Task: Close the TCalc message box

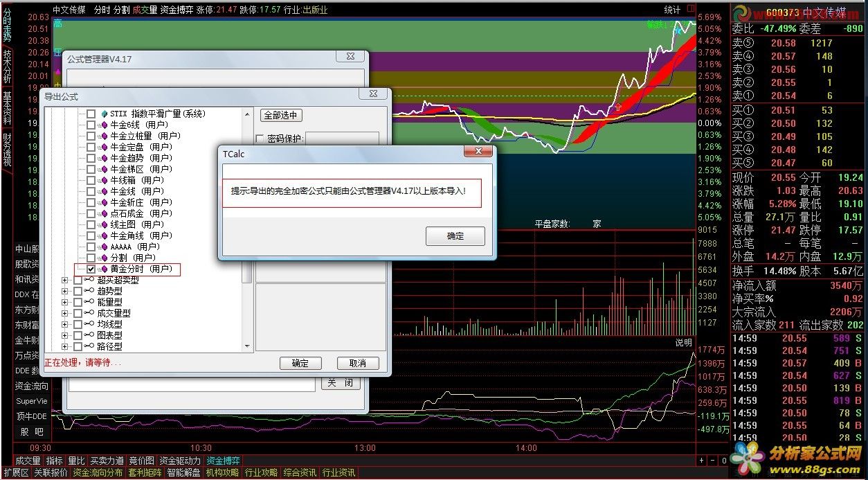Action: click(478, 152)
